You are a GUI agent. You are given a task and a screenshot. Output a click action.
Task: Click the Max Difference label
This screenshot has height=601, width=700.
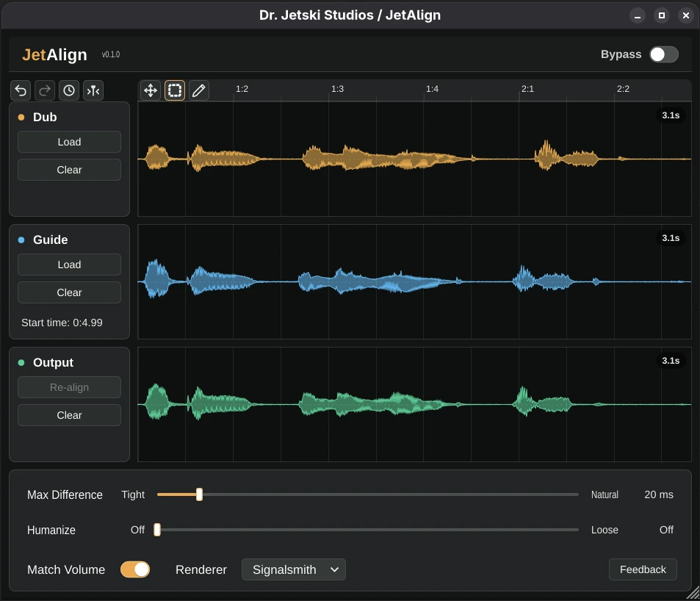click(x=65, y=494)
